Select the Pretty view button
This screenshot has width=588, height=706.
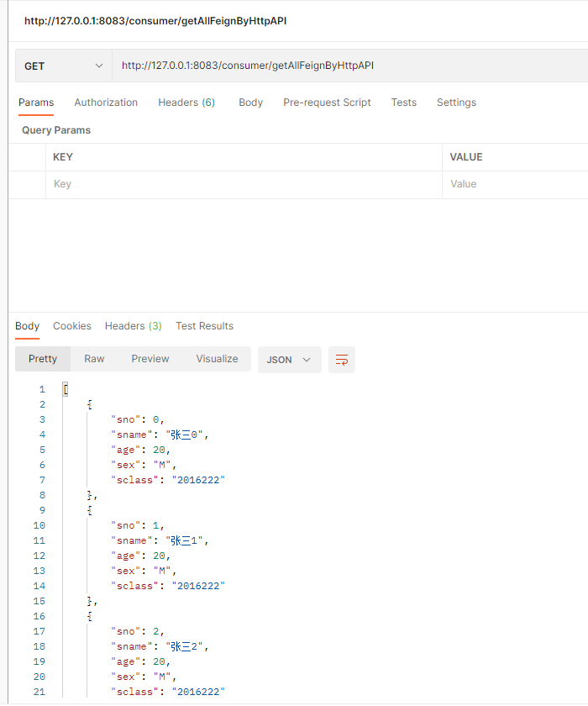pos(43,359)
